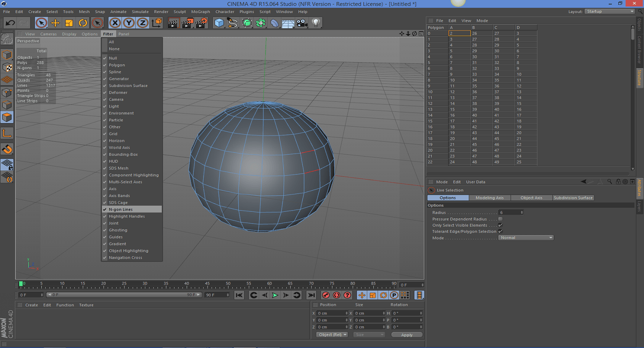Click the Position X input field
The height and width of the screenshot is (348, 644).
pyautogui.click(x=332, y=313)
